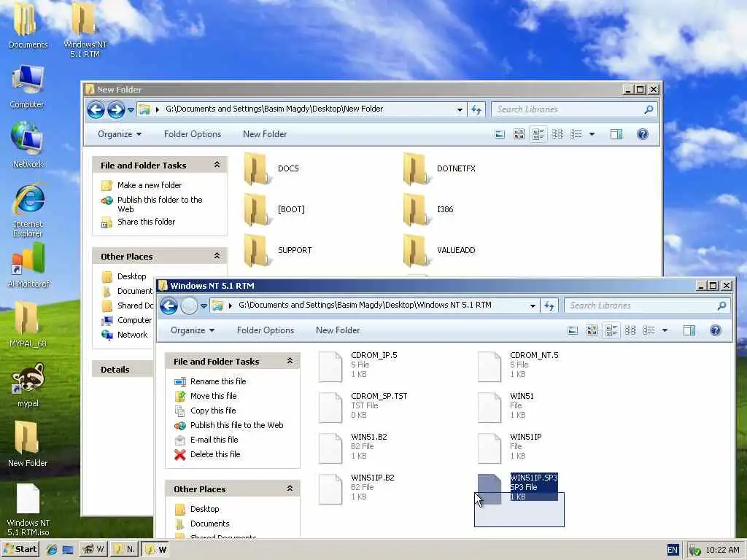
Task: Click Search Libraries box in Windows NT 5.1 RTM window
Action: click(x=647, y=306)
